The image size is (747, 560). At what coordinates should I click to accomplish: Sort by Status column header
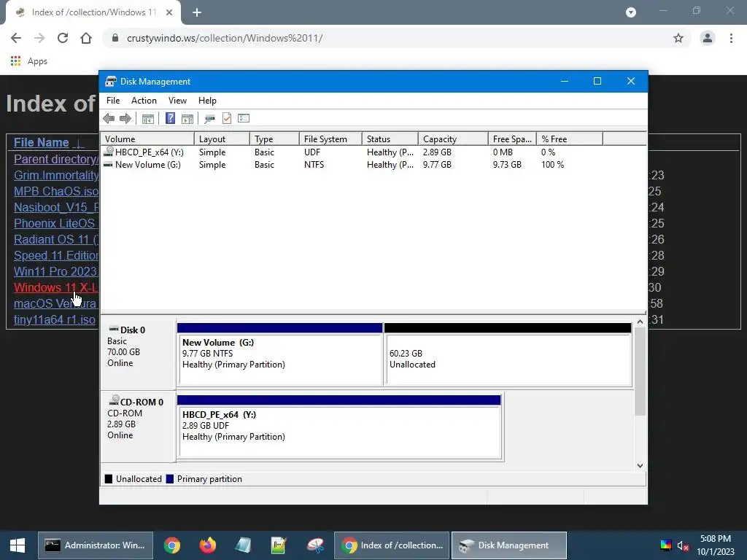coord(390,139)
